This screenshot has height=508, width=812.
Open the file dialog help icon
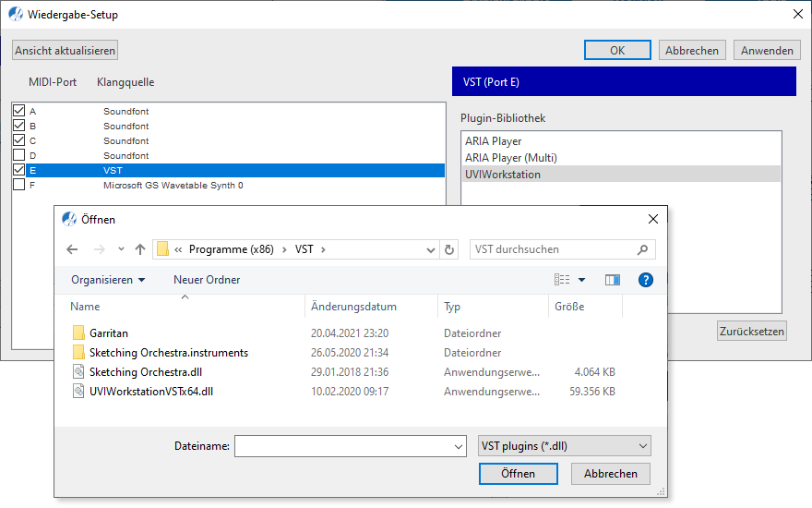[x=646, y=280]
